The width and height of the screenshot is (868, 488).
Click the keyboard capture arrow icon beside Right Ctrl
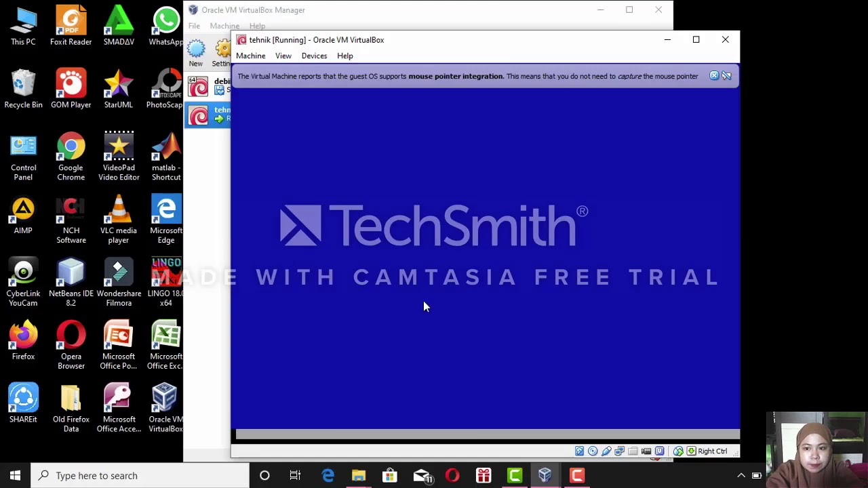coord(691,451)
